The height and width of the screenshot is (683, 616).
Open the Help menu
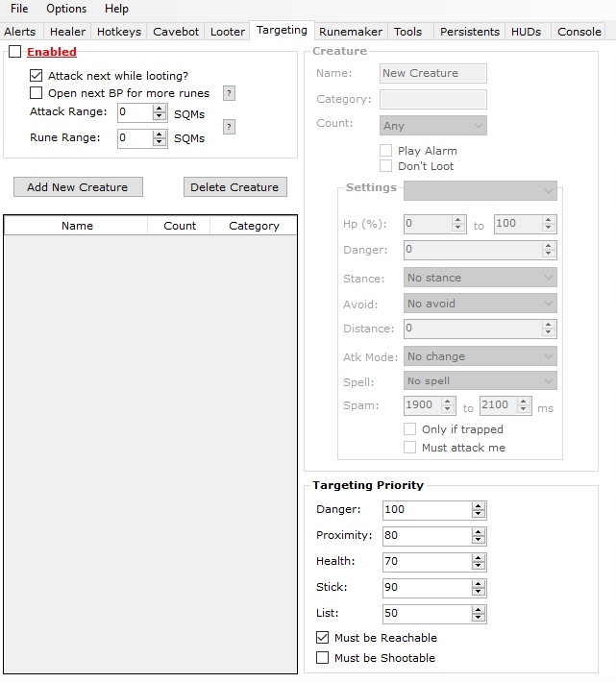pyautogui.click(x=116, y=9)
